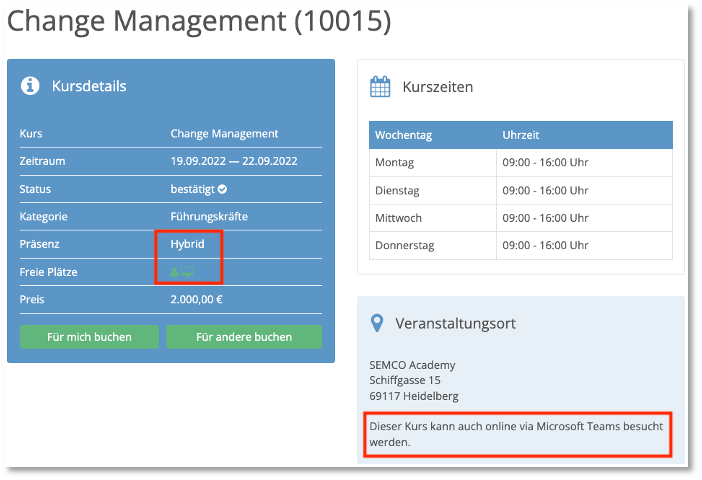Image resolution: width=702 pixels, height=480 pixels.
Task: Click the green monitor online-seats icon
Action: pos(187,271)
